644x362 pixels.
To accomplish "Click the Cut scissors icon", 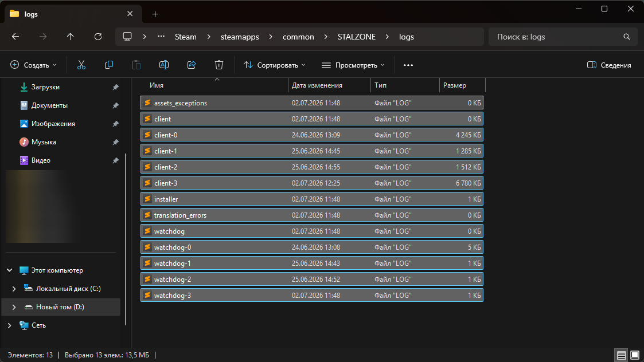I will click(81, 65).
